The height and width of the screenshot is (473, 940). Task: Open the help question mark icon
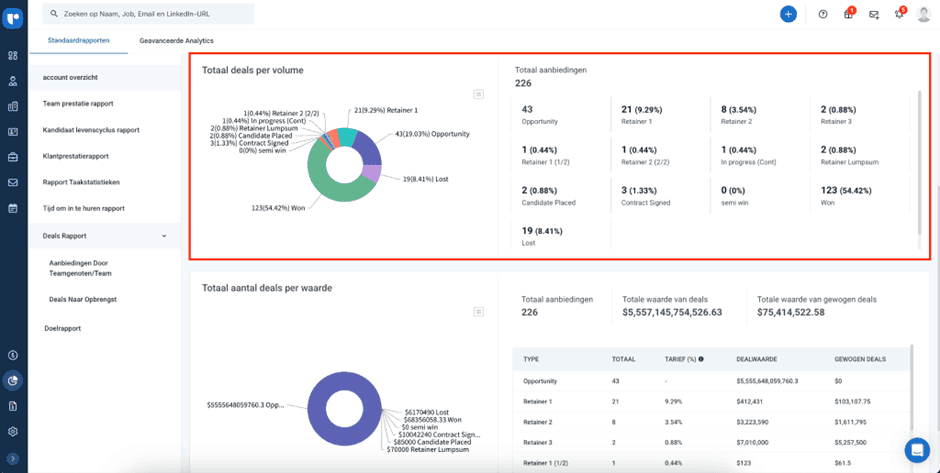coord(823,14)
